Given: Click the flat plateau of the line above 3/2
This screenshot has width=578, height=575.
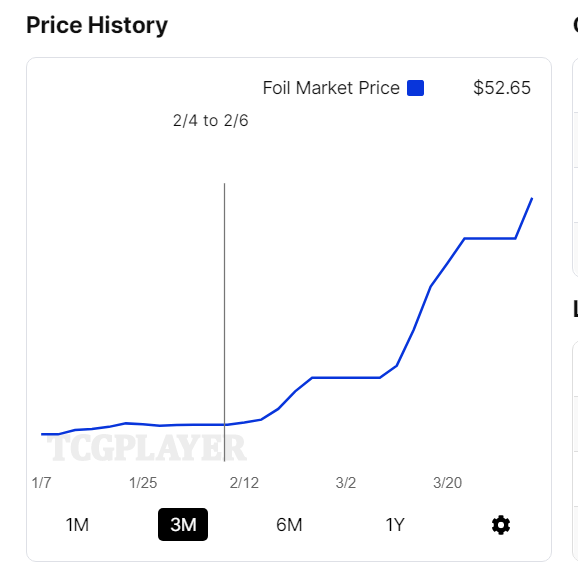Looking at the screenshot, I should [346, 377].
